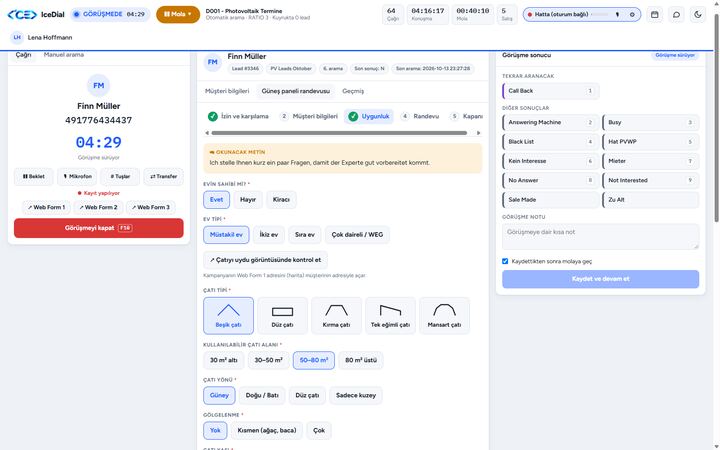The width and height of the screenshot is (720, 450).
Task: Select Sadece kuzey roof direction
Action: pos(356,395)
